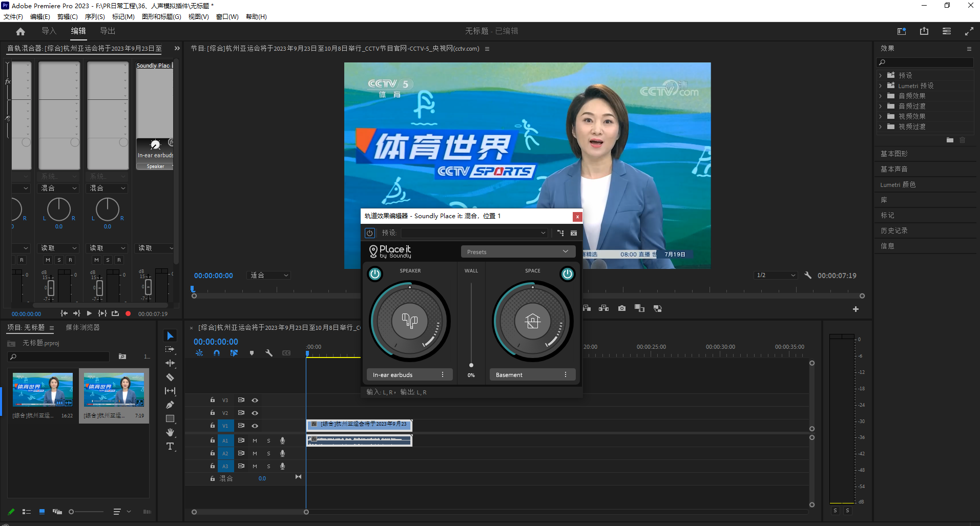Expand the Lumetri presets folder

click(881, 86)
